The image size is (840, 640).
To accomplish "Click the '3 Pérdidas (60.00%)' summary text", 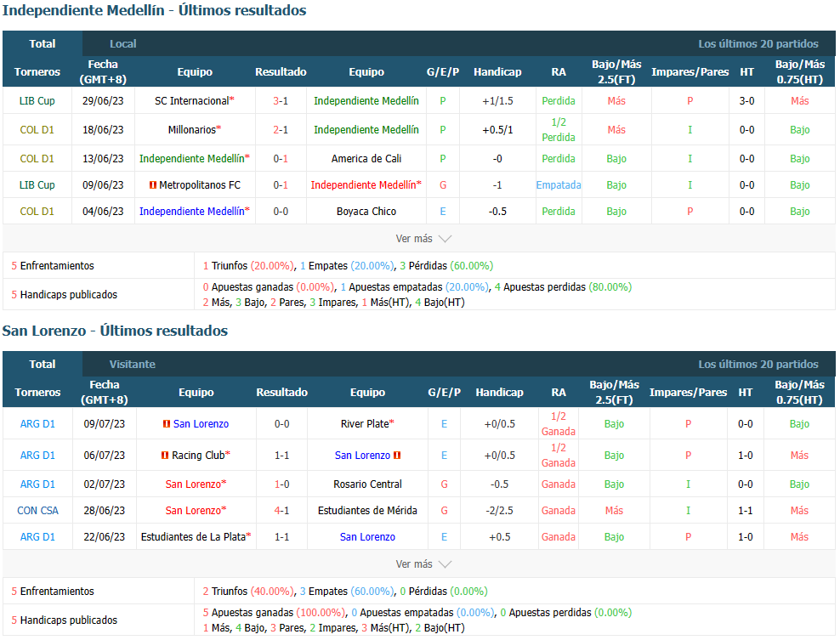I will [447, 266].
